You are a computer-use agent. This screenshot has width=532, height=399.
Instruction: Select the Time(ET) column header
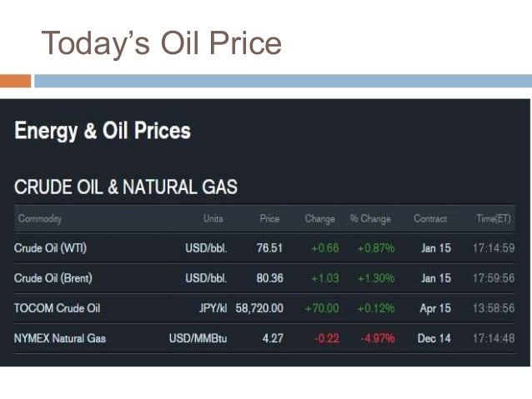494,219
